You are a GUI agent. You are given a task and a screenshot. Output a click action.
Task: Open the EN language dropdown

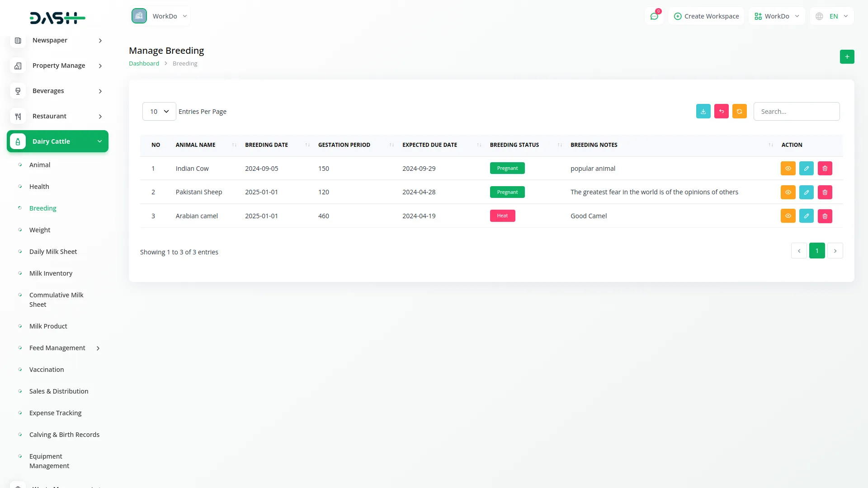tap(832, 16)
